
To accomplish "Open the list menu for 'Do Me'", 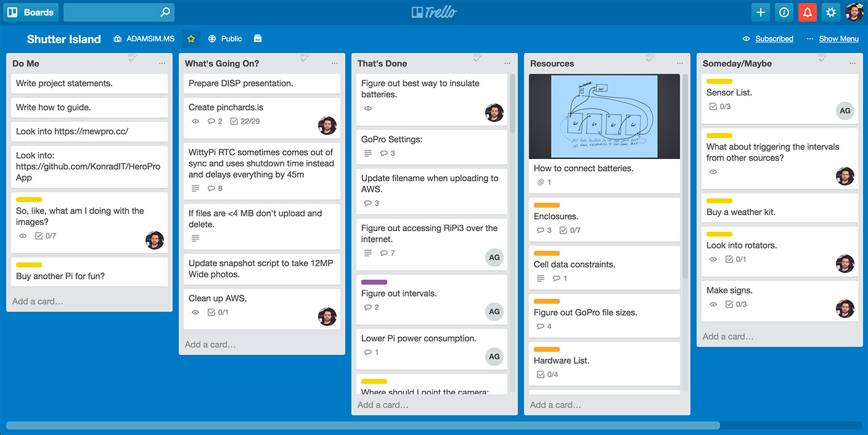I will coord(162,62).
